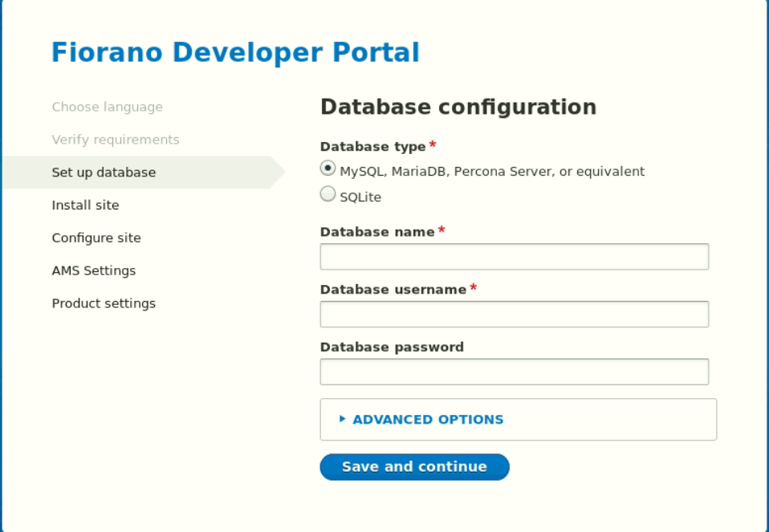Image resolution: width=769 pixels, height=532 pixels.
Task: Click into the Database password field
Action: pyautogui.click(x=514, y=372)
